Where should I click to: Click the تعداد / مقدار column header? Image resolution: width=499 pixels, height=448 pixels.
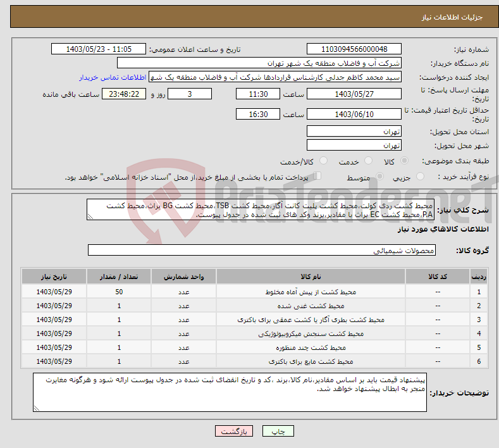coord(119,277)
